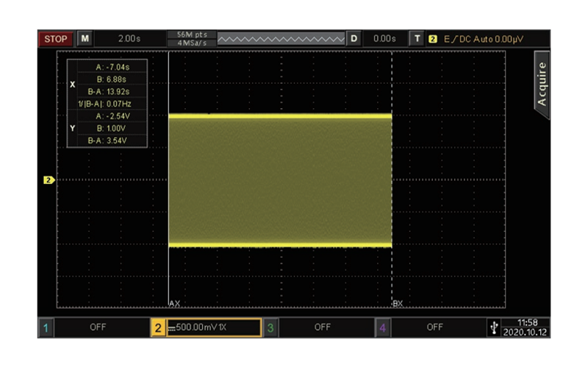Click the D delay icon
Image resolution: width=588 pixels, height=368 pixels.
[354, 39]
